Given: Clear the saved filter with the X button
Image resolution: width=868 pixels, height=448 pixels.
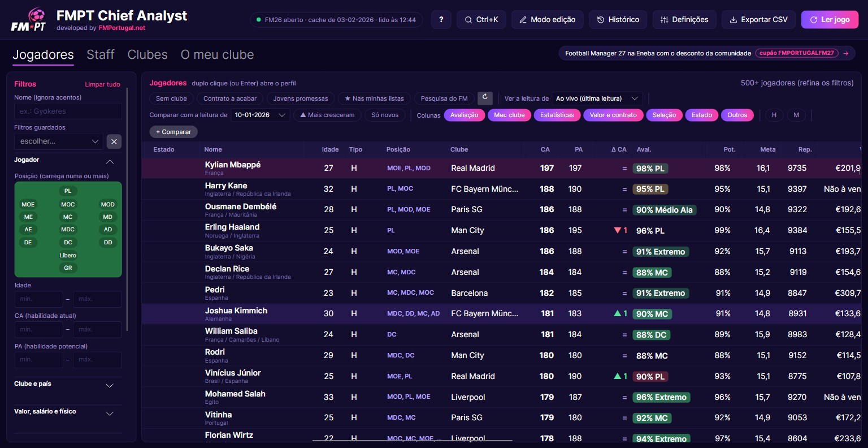Looking at the screenshot, I should click(x=114, y=141).
